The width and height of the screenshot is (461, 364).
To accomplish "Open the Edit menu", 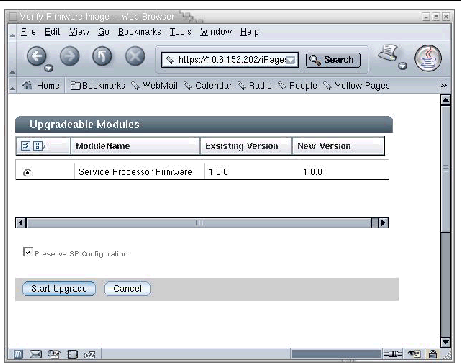I will pyautogui.click(x=52, y=32).
